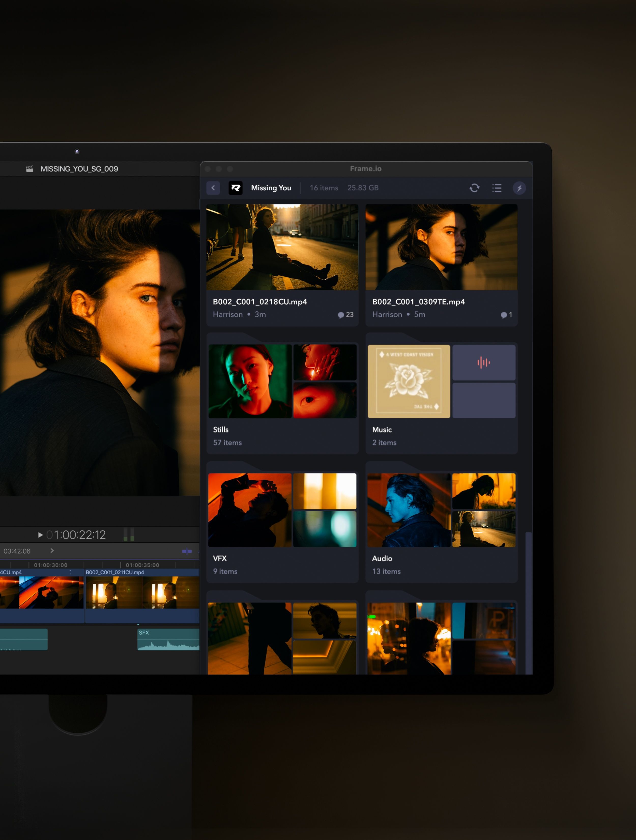Click the B002_C001_0309TE.mp4 thumbnail
636x840 pixels.
pos(441,247)
